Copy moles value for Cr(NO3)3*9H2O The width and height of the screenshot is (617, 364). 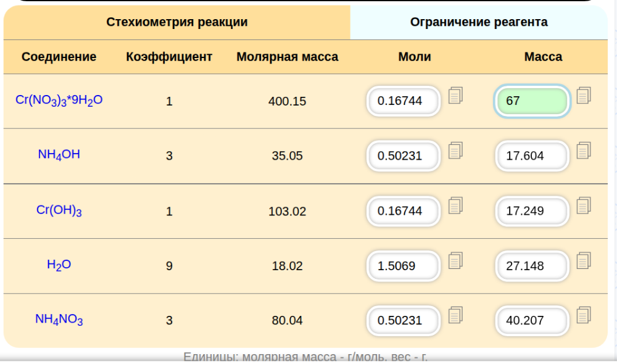(455, 95)
